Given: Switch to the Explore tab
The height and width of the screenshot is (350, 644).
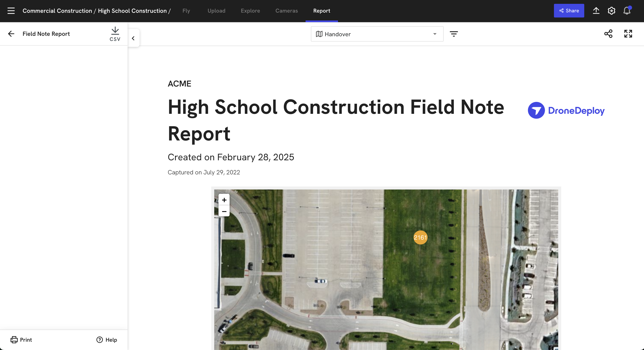Looking at the screenshot, I should click(x=250, y=11).
